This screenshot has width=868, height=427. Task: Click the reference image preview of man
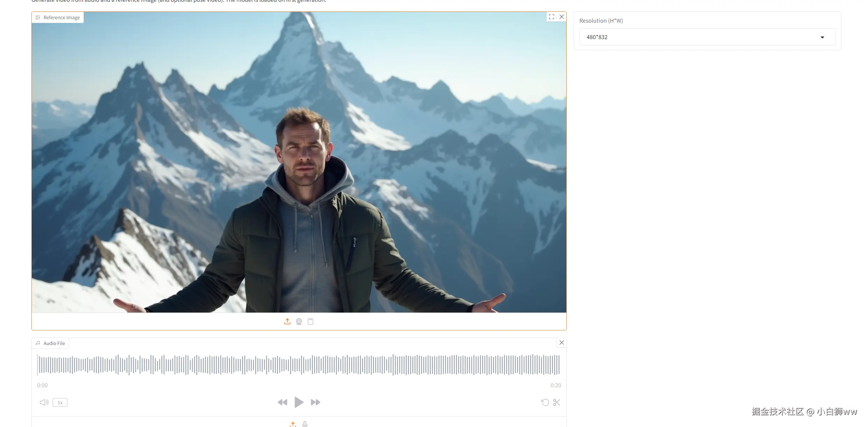point(304,195)
